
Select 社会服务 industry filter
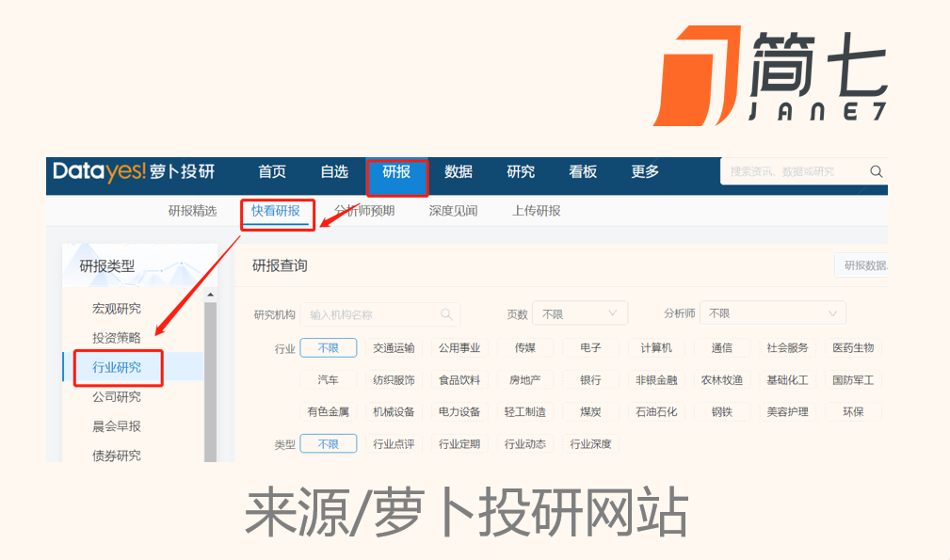click(788, 348)
